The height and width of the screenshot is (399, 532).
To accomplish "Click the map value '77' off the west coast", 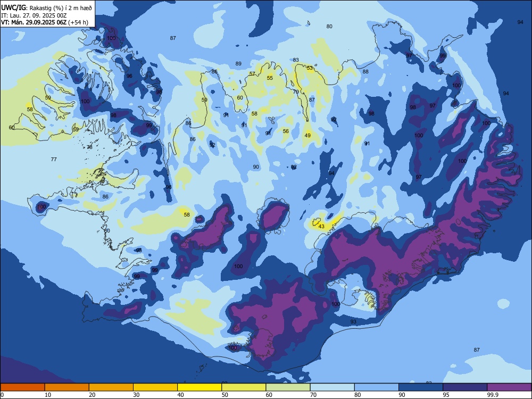I will (54, 159).
